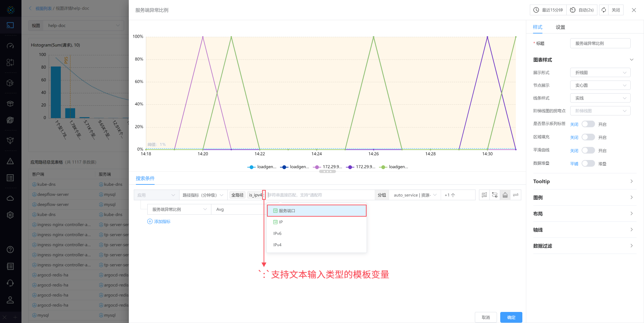Click the path filter icon in search toolbar
This screenshot has height=323, width=644.
tap(495, 195)
